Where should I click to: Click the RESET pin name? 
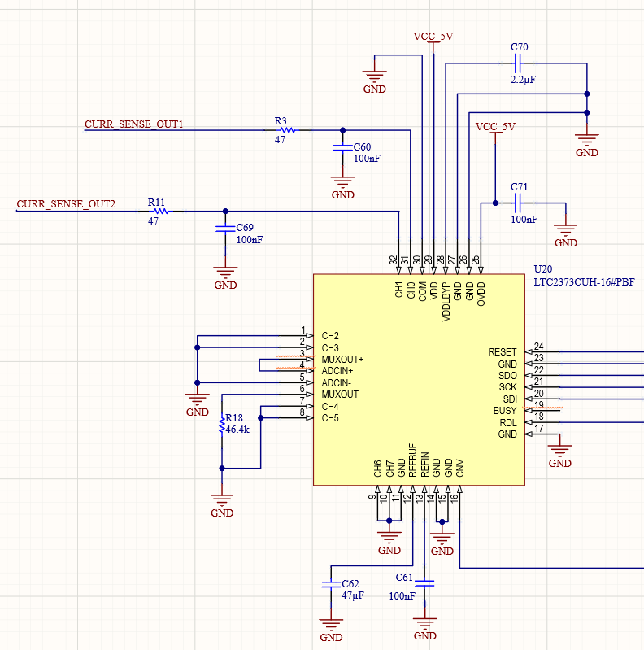503,352
